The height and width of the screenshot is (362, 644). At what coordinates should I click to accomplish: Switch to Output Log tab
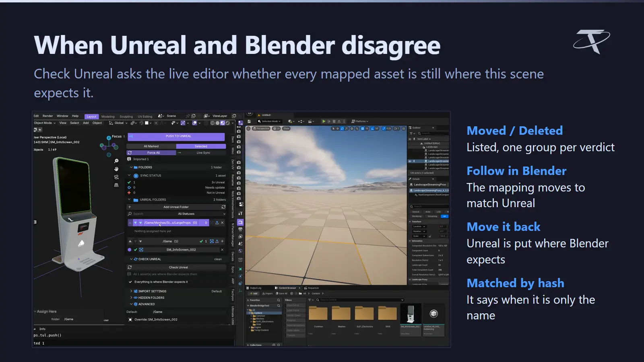point(254,288)
